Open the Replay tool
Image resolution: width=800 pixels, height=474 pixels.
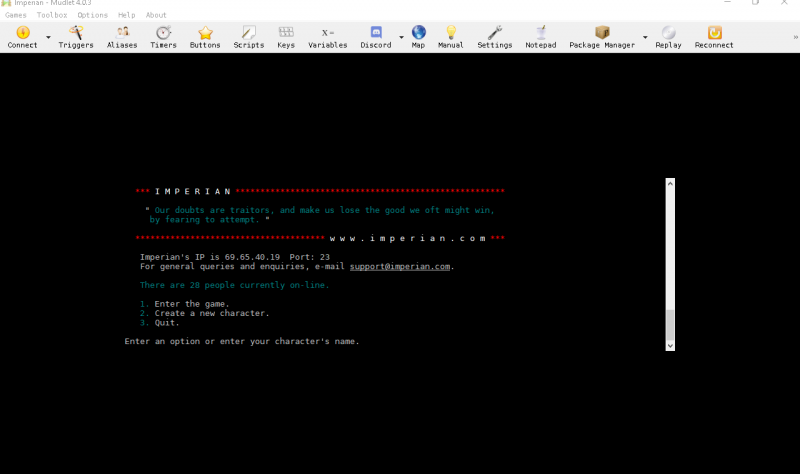point(668,37)
